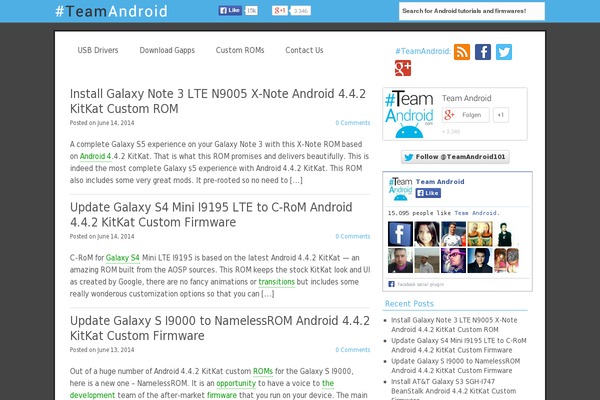This screenshot has width=600, height=400.
Task: Click the soccer player fan thumbnail
Action: (x=453, y=234)
